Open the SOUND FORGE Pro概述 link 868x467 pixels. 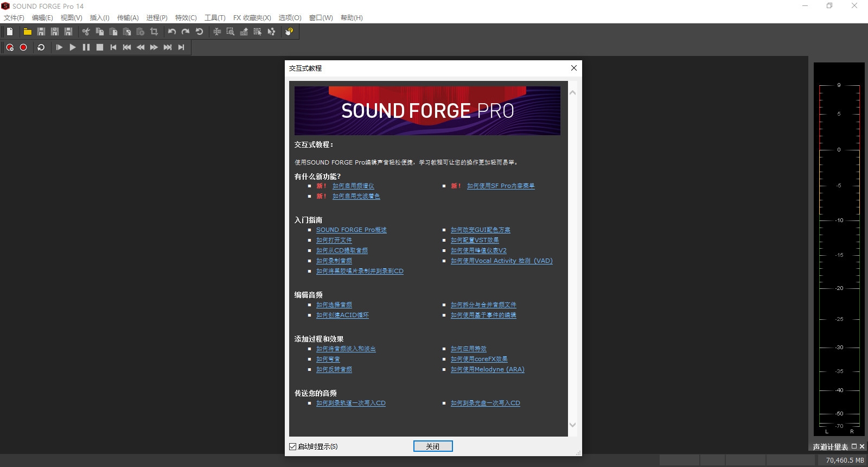(352, 230)
